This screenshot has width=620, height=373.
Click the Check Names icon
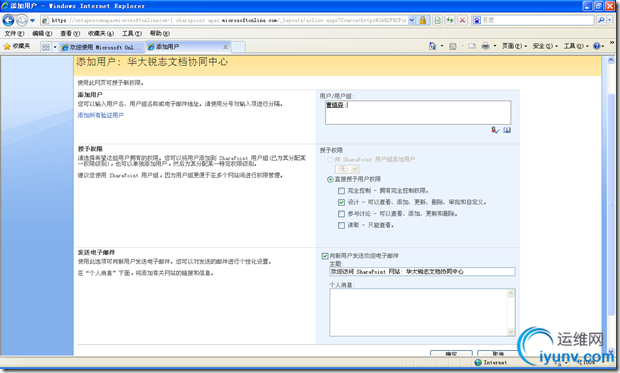[495, 130]
